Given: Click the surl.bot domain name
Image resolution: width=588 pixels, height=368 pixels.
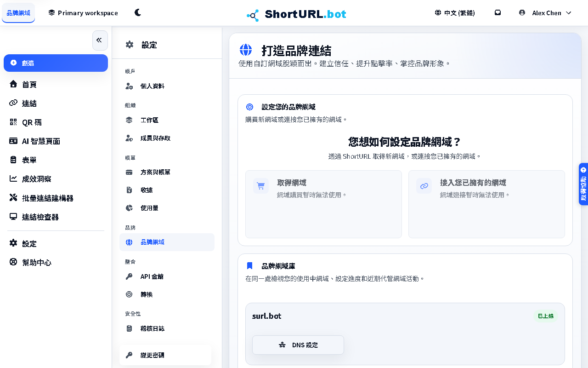Looking at the screenshot, I should [266, 316].
